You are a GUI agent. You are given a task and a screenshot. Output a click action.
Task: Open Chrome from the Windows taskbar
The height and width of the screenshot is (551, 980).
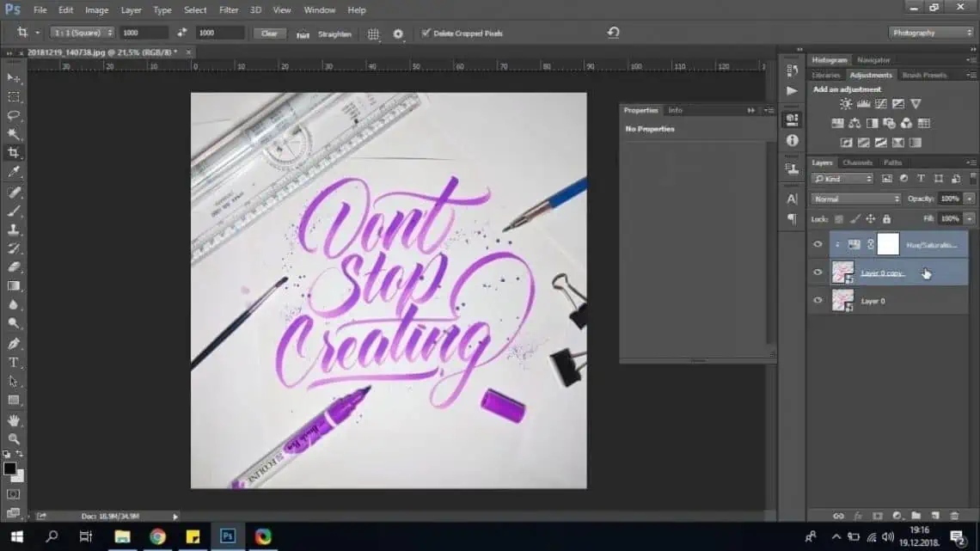tap(157, 536)
